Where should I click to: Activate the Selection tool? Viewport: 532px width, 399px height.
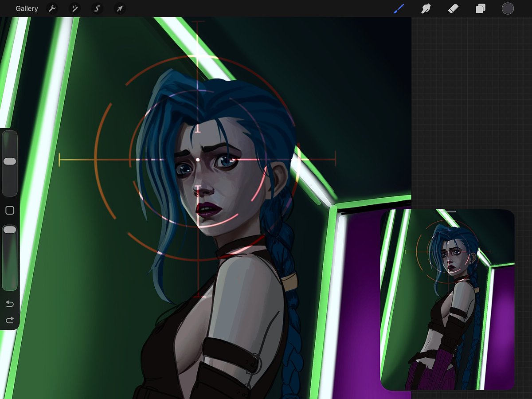(x=97, y=8)
